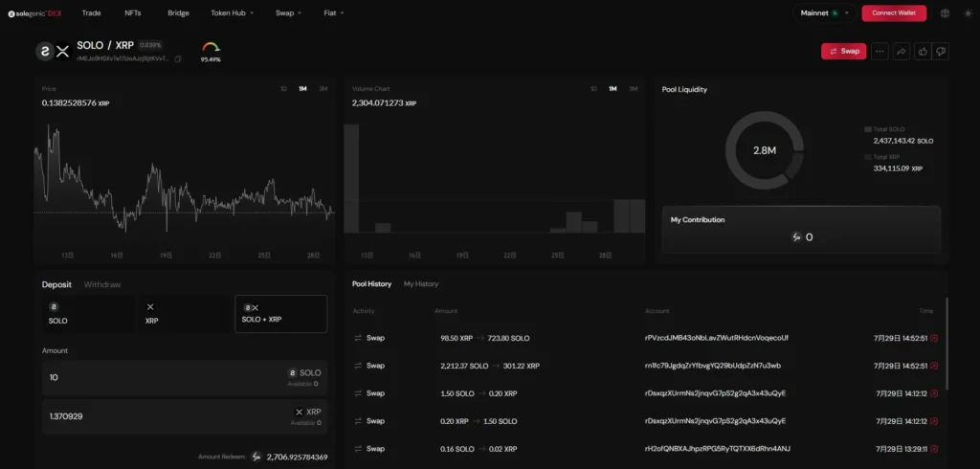This screenshot has height=469, width=980.
Task: Click the Time column header
Action: point(926,311)
